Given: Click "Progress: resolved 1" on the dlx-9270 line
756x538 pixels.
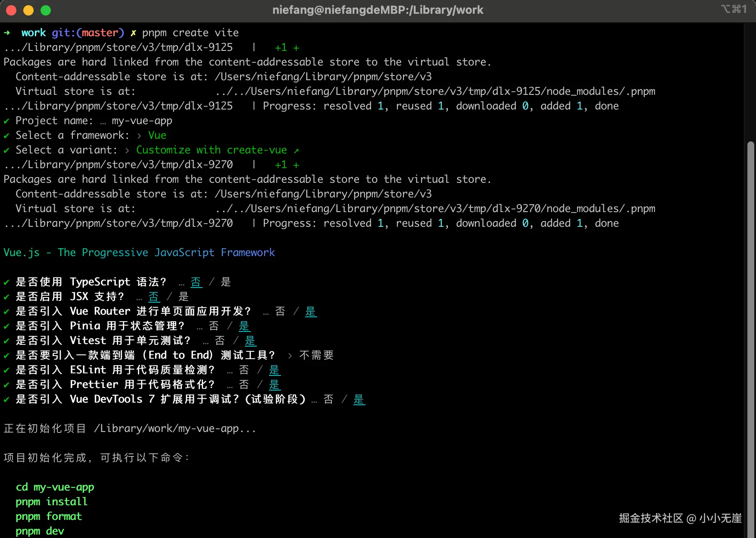Looking at the screenshot, I should tap(323, 223).
